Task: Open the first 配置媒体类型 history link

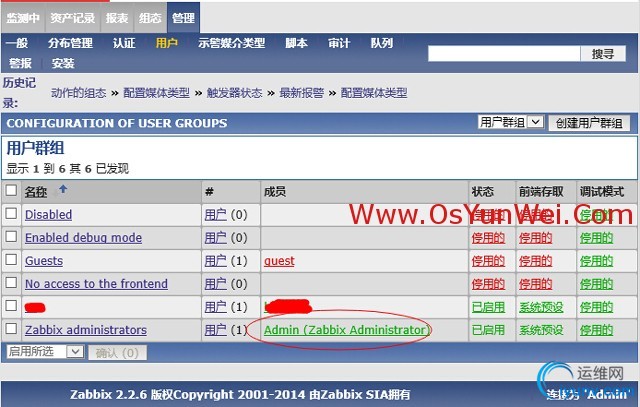Action: coord(156,93)
